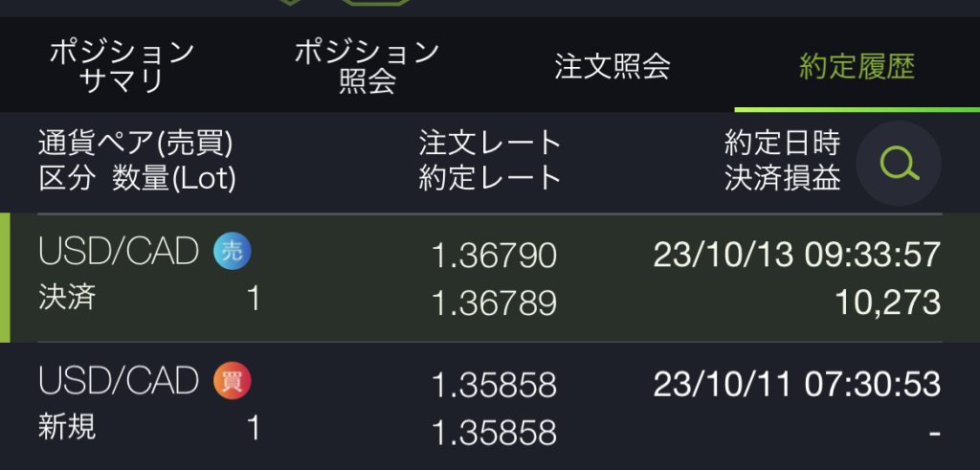This screenshot has width=980, height=470.
Task: Click the 1.36789 execution rate
Action: coord(494,302)
